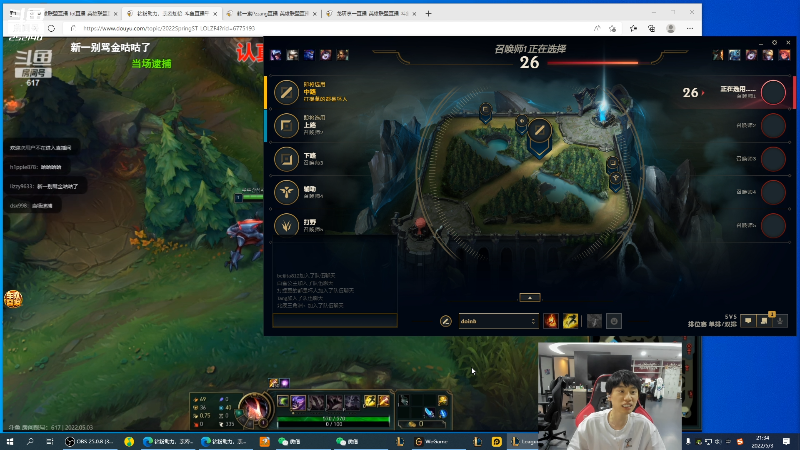The height and width of the screenshot is (450, 800).
Task: Switch to the fourth browser tab
Action: click(371, 13)
